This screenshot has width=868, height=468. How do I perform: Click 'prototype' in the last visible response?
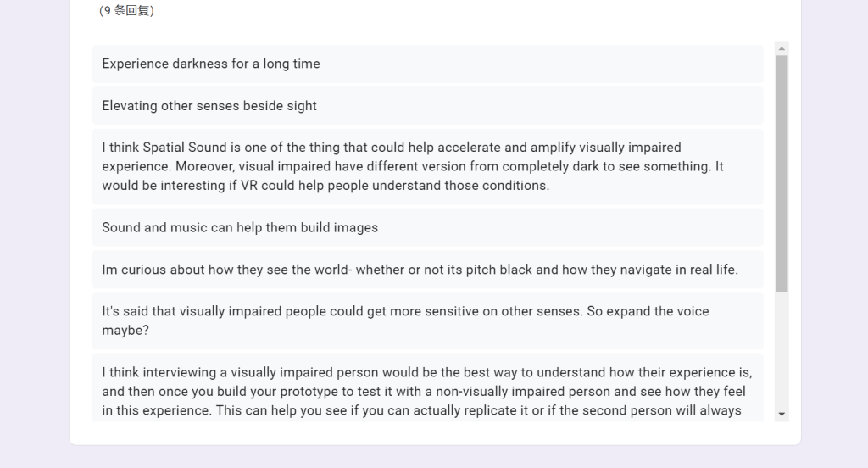pyautogui.click(x=309, y=392)
